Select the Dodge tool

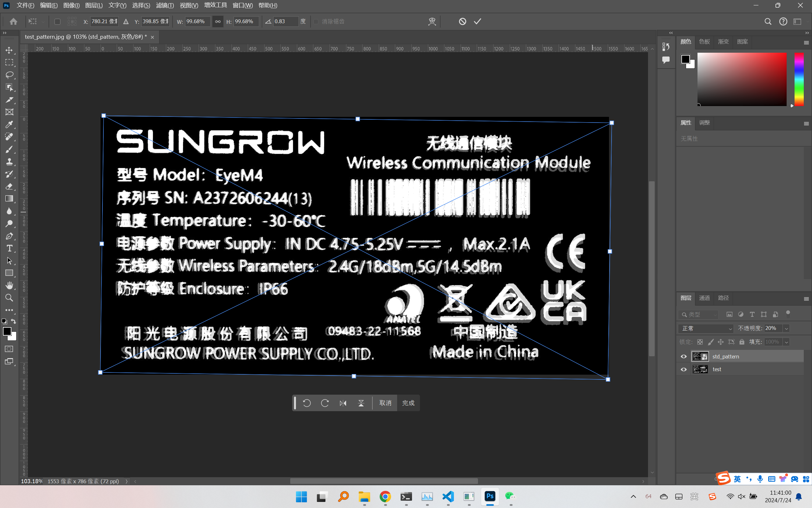pyautogui.click(x=10, y=224)
